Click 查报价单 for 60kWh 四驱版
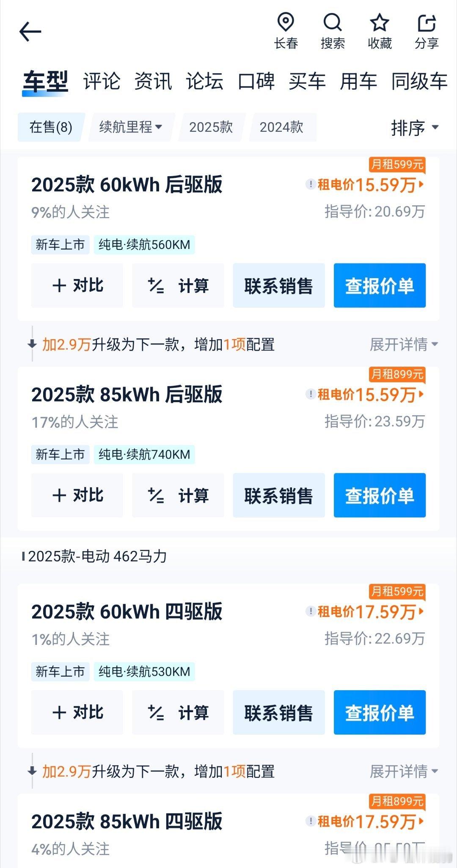This screenshot has width=457, height=868. (380, 712)
